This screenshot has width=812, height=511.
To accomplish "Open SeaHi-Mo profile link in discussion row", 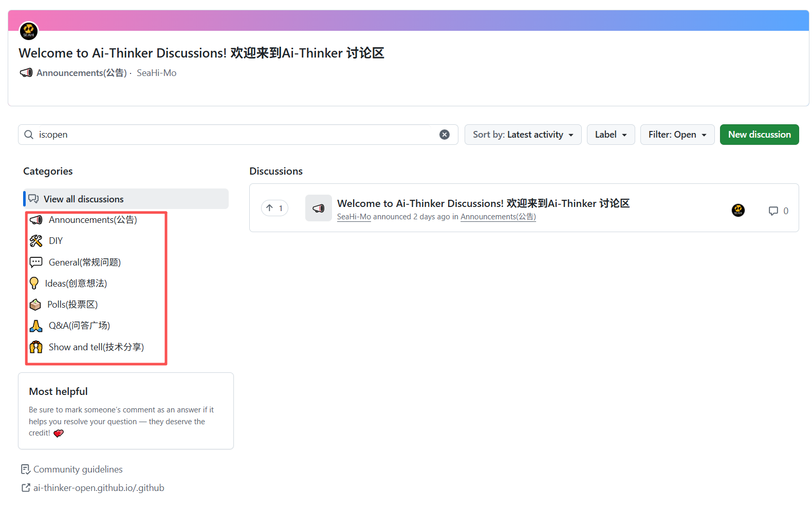I will pos(354,217).
